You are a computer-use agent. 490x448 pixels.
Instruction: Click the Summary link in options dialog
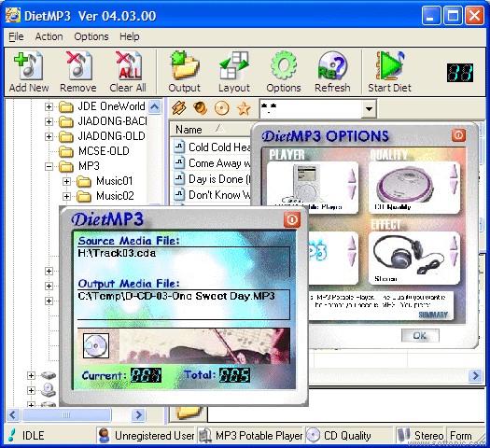(x=433, y=315)
